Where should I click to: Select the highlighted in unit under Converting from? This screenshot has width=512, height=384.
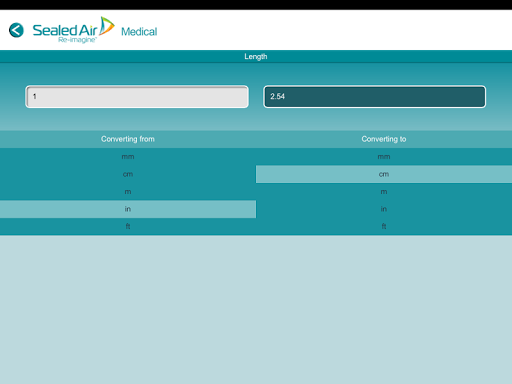pyautogui.click(x=128, y=209)
